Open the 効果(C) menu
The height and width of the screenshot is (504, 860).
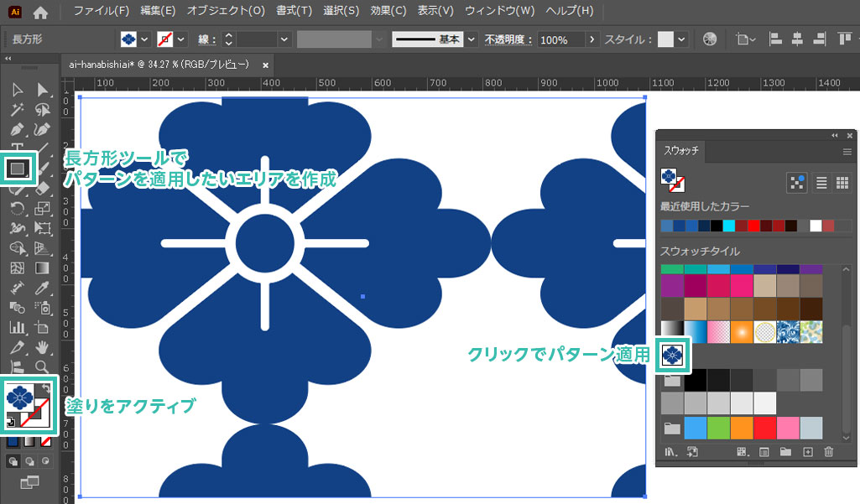point(388,11)
